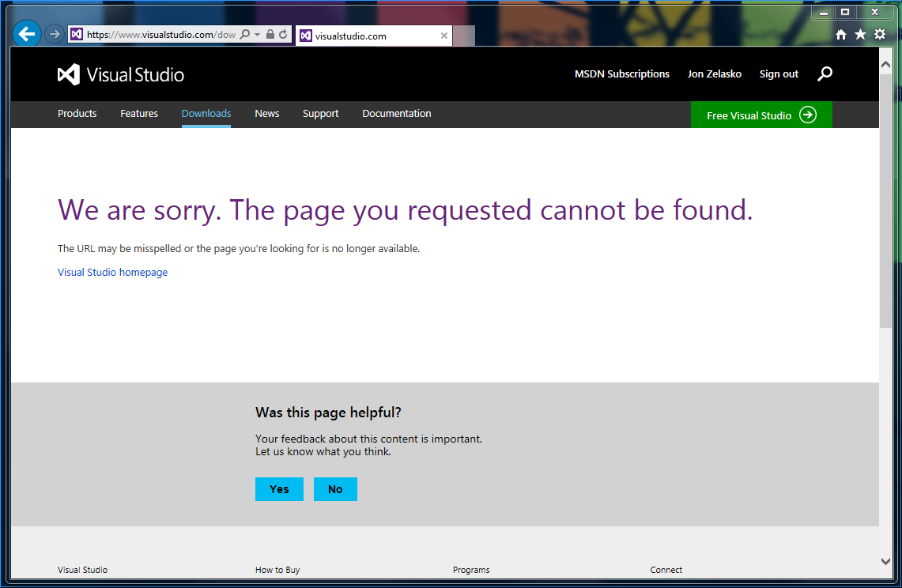
Task: Minimize the browser window
Action: [x=824, y=12]
